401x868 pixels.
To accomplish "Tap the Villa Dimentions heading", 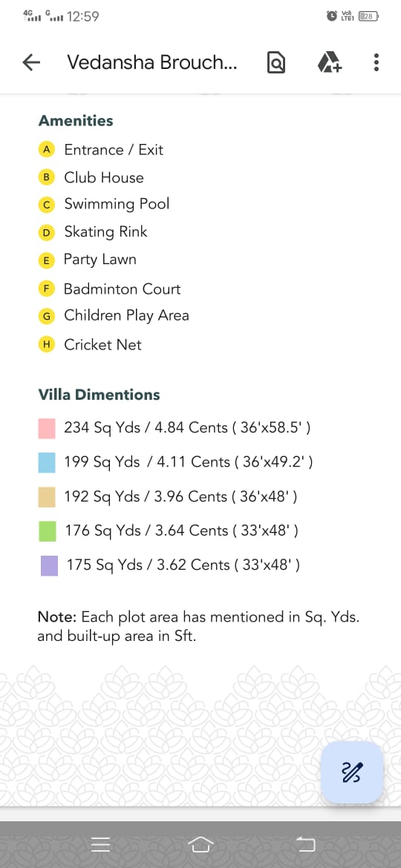I will tap(100, 395).
